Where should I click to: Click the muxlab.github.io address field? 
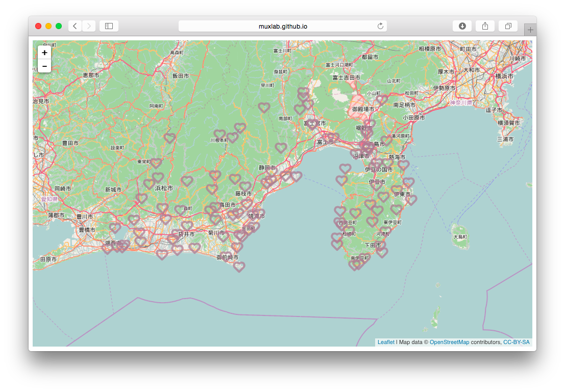point(282,26)
